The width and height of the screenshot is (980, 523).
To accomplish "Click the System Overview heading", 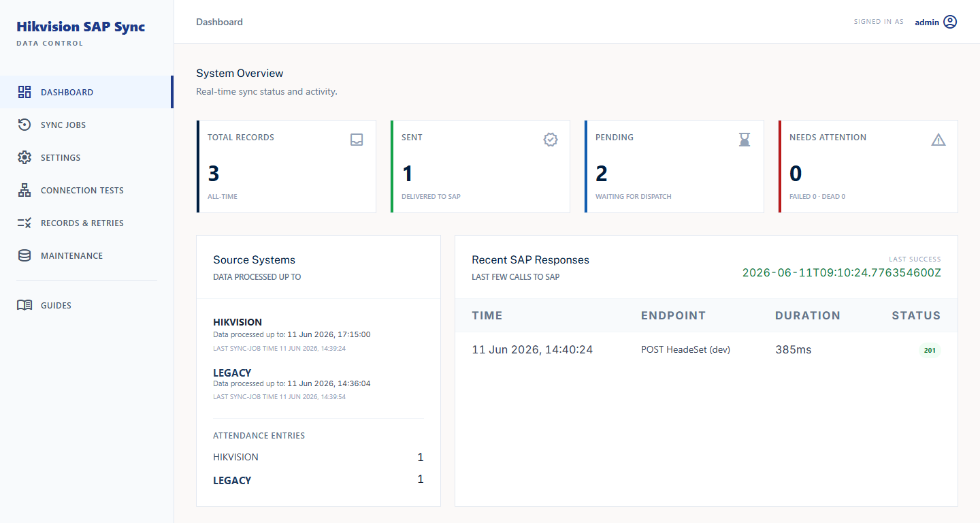I will (x=240, y=74).
